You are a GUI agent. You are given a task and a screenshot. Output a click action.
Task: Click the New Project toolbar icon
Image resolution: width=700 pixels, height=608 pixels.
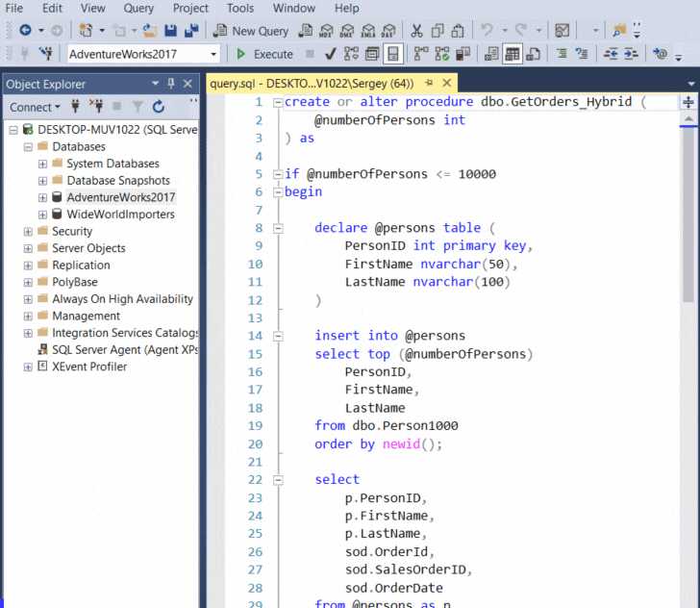(x=86, y=31)
